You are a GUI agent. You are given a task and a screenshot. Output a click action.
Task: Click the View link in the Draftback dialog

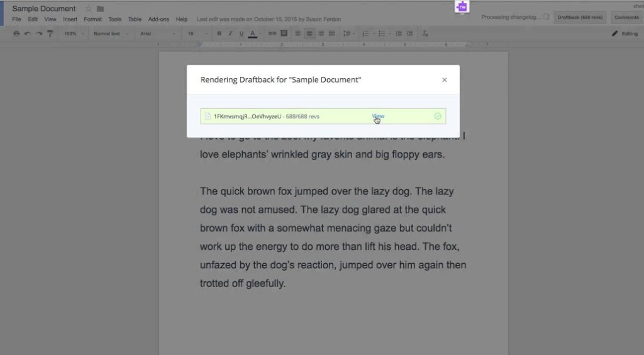pyautogui.click(x=378, y=116)
